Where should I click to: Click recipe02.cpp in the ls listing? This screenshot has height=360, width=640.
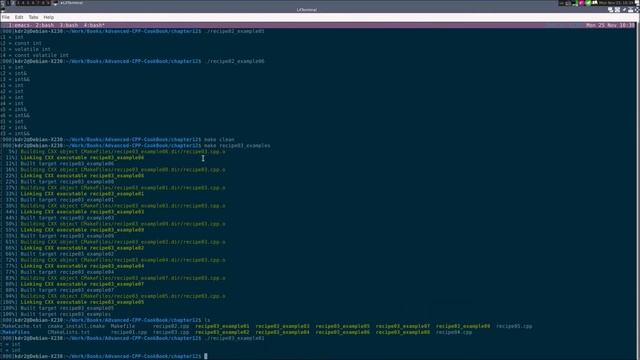[x=171, y=327]
